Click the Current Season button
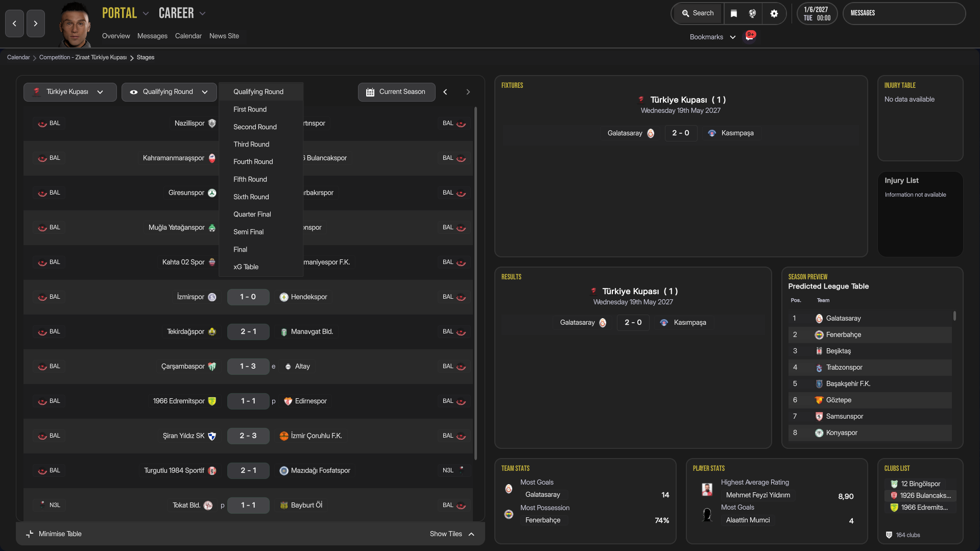The width and height of the screenshot is (980, 551). (396, 92)
